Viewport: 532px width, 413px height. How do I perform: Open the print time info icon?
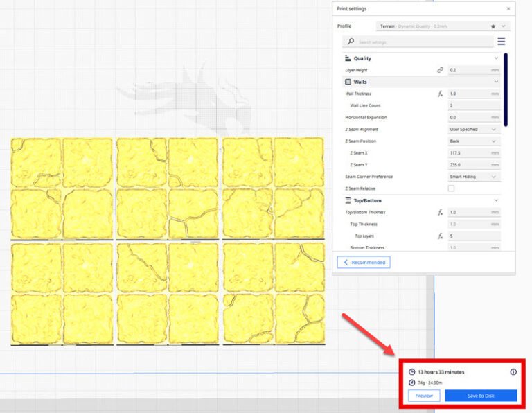click(x=513, y=372)
